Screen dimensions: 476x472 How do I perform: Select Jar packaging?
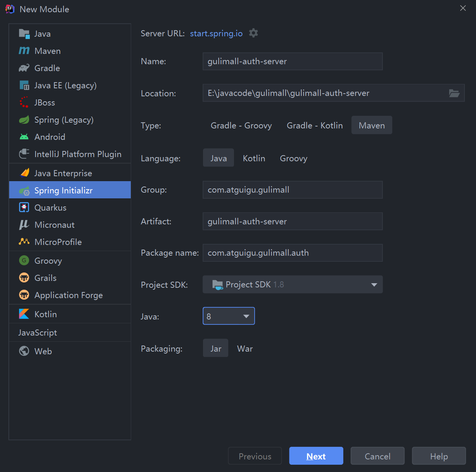(216, 349)
